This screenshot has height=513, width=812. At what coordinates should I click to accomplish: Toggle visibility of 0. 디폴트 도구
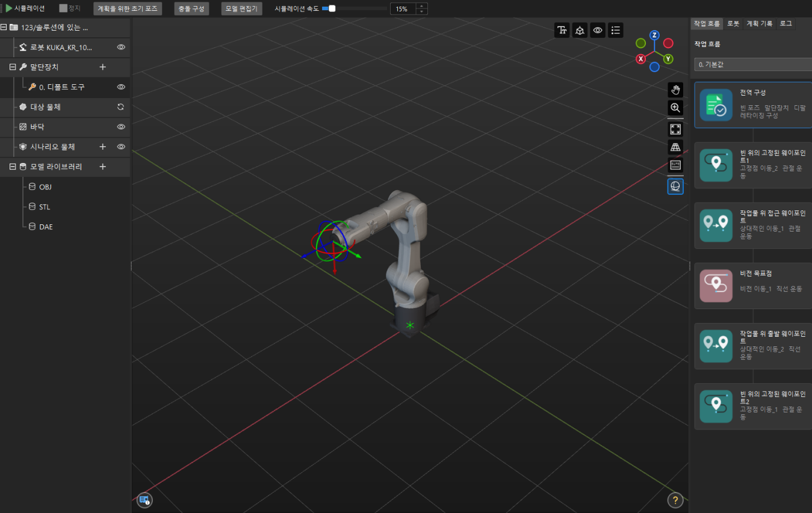coord(121,87)
